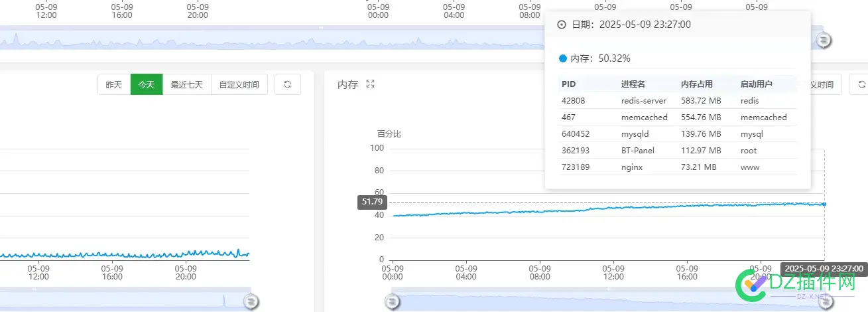The width and height of the screenshot is (868, 312).
Task: Grab the top chart's right zoom slider handle
Action: coord(823,40)
